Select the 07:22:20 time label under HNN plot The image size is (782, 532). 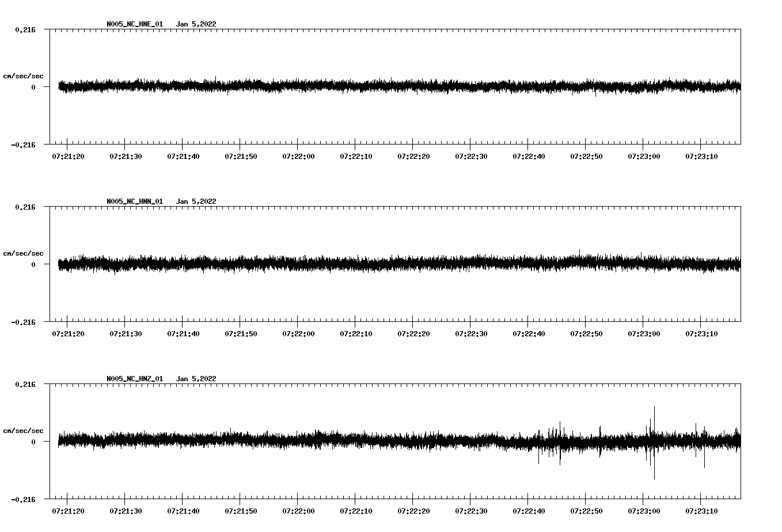[x=413, y=334]
